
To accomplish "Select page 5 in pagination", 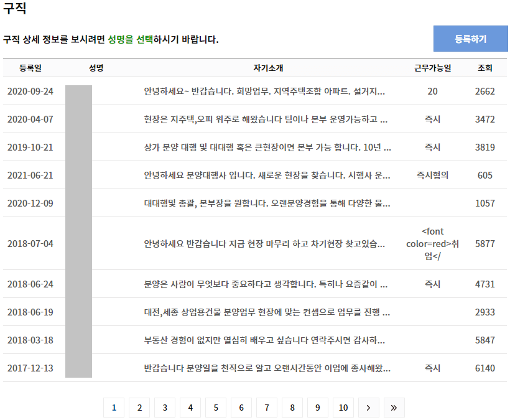I will pos(216,408).
